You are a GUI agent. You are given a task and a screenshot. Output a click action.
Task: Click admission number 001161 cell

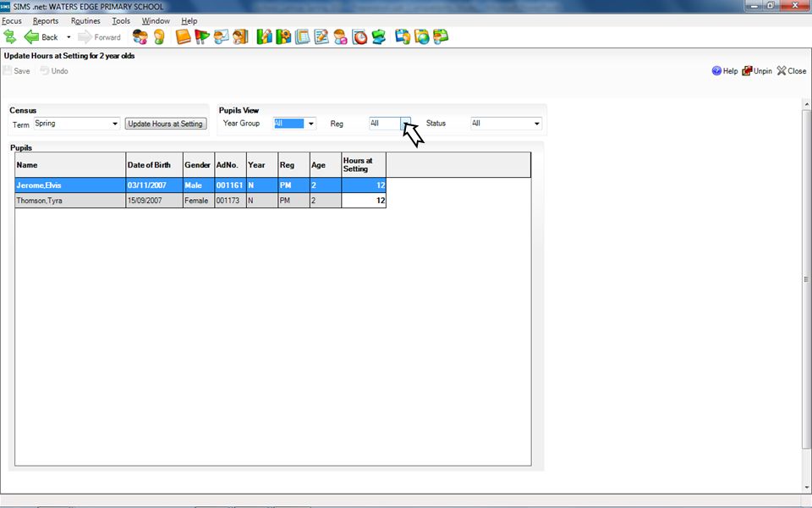[230, 185]
